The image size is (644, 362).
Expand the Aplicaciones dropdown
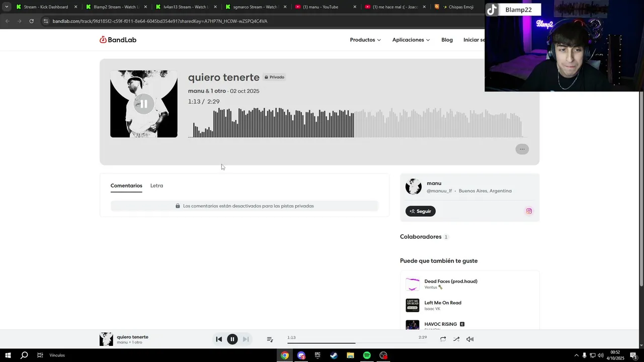tap(411, 40)
